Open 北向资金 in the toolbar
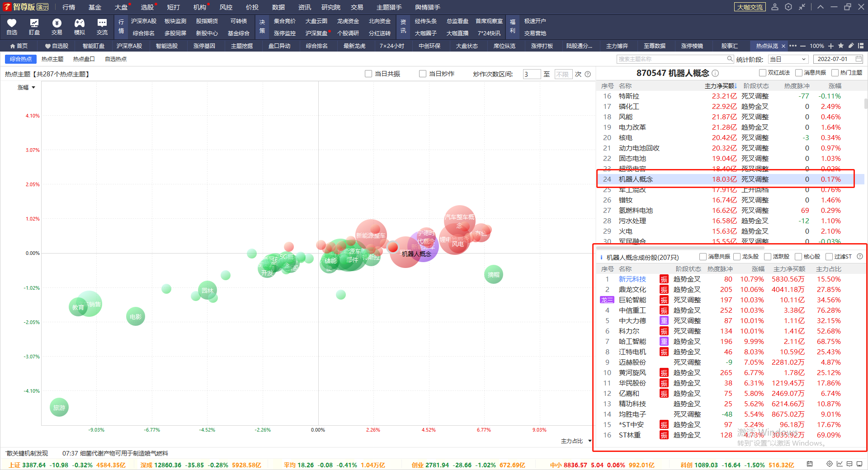 [x=380, y=21]
